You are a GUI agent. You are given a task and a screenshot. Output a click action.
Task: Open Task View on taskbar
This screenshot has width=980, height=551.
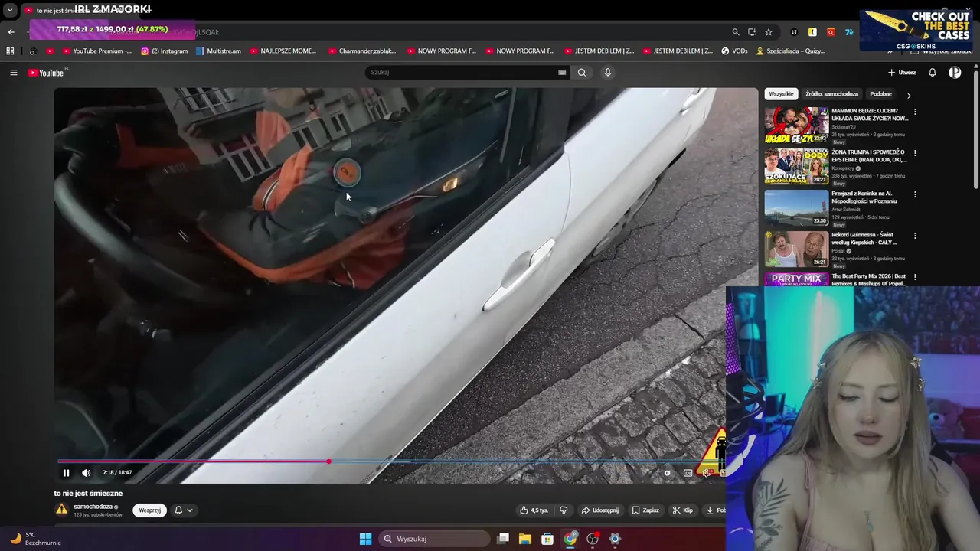(503, 539)
